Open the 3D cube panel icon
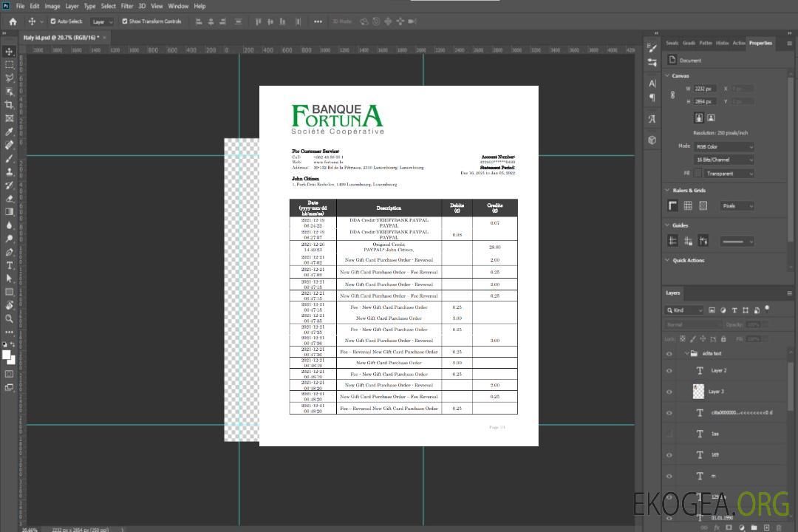This screenshot has width=798, height=532. click(x=652, y=140)
